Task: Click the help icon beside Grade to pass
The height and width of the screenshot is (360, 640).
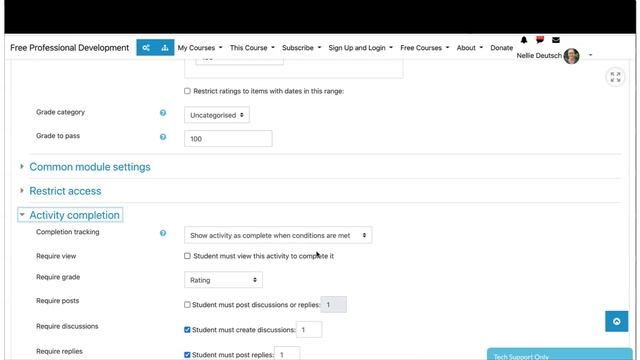Action: (x=163, y=137)
